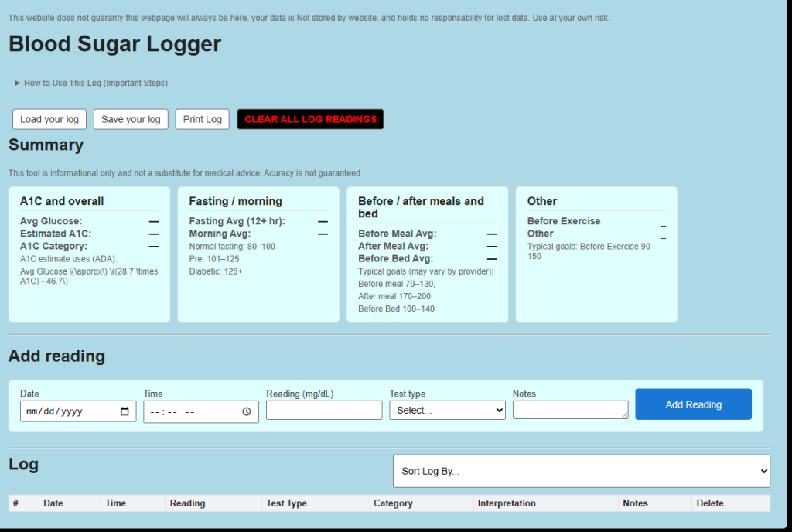This screenshot has height=532, width=792.
Task: Open the Sort Log By dropdown
Action: point(582,471)
